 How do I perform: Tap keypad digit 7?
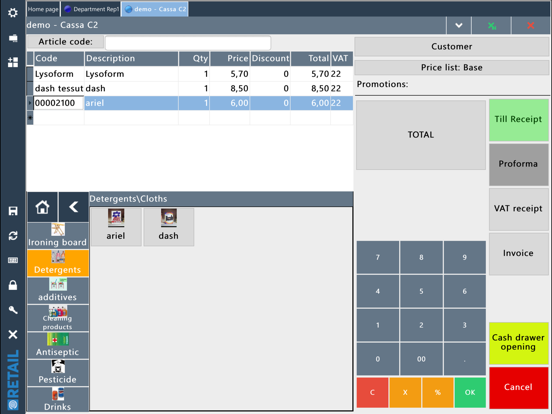click(378, 257)
